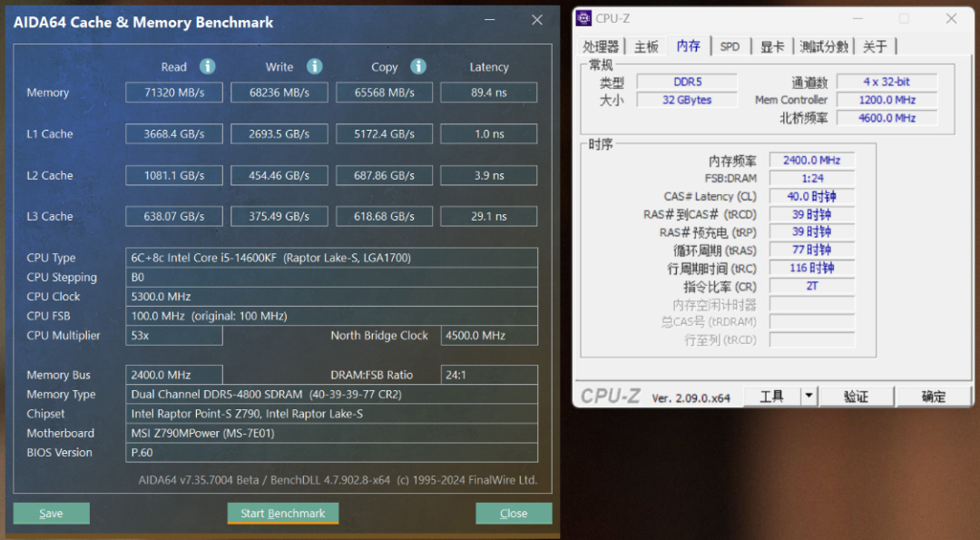Screen dimensions: 980x540
Task: Click the 工具 button in CPU-Z
Action: 772,396
